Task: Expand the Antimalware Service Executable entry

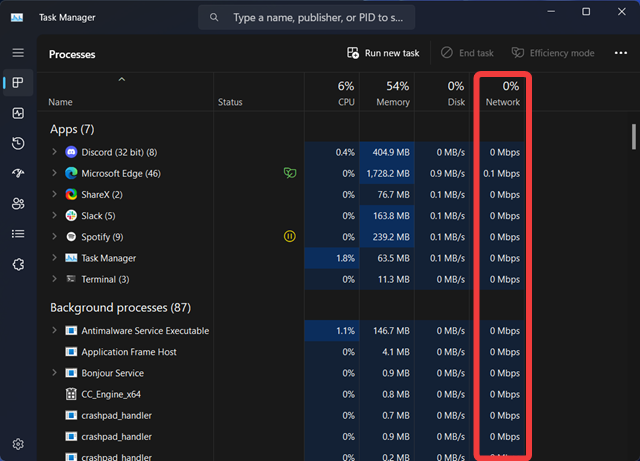Action: pos(54,331)
